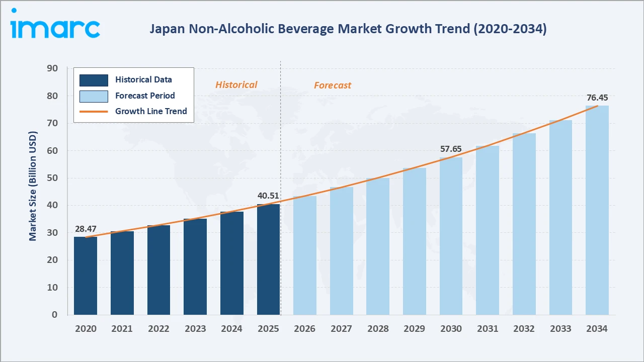Click the y-axis value 20
Viewport: 644px width, 362px height.
coord(52,260)
